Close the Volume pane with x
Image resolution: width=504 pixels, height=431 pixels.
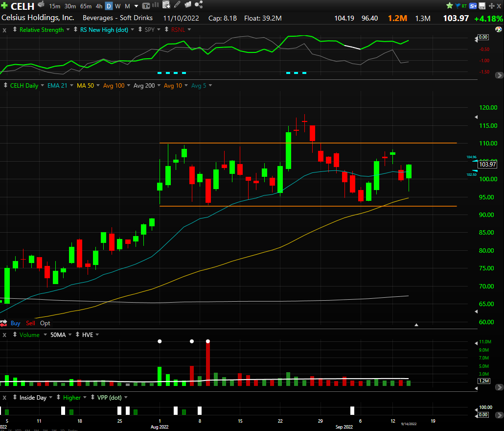pos(4,335)
